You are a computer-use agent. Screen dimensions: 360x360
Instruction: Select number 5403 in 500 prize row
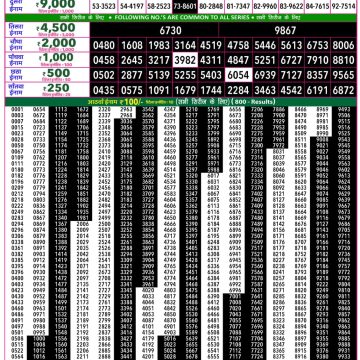point(211,75)
